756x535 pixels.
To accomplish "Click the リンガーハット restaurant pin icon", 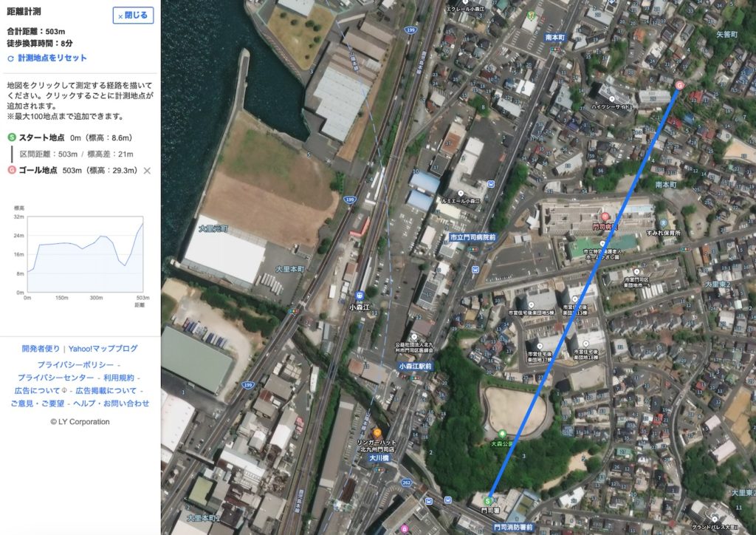I will point(377,434).
